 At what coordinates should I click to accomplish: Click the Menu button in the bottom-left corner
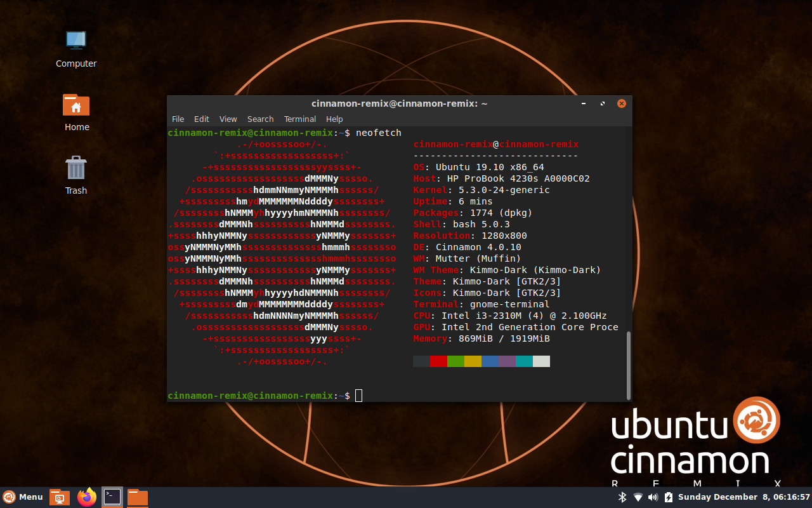(23, 497)
